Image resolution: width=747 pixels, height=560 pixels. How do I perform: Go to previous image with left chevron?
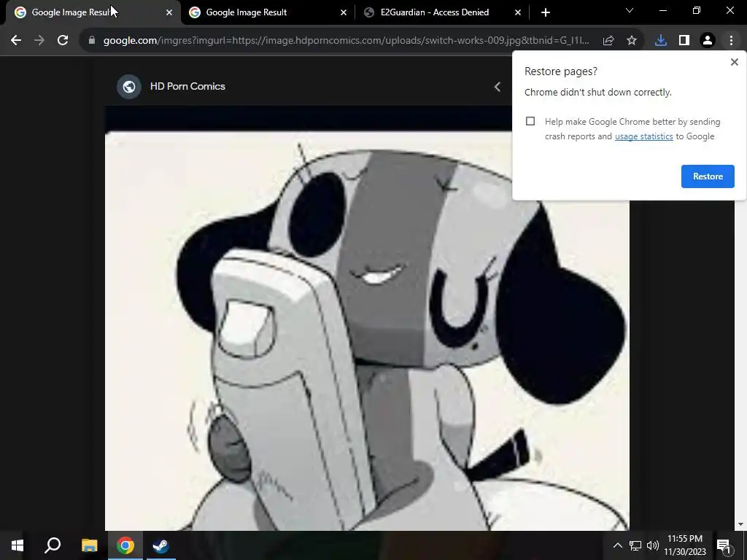coord(498,87)
